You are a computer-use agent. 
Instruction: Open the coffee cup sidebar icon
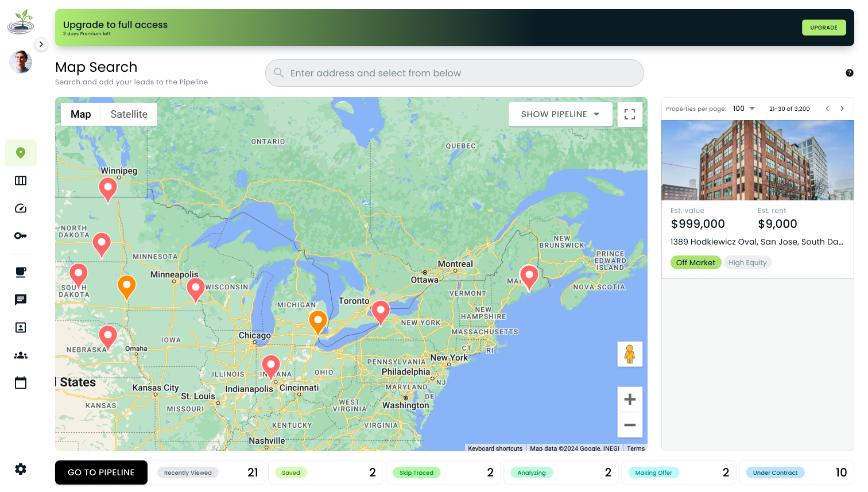pos(21,272)
